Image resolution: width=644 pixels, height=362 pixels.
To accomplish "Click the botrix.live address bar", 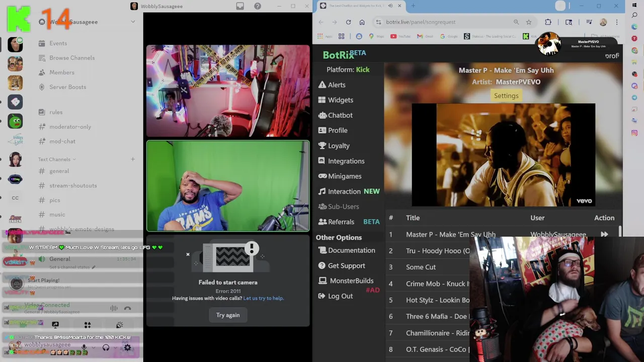I will pos(448,22).
